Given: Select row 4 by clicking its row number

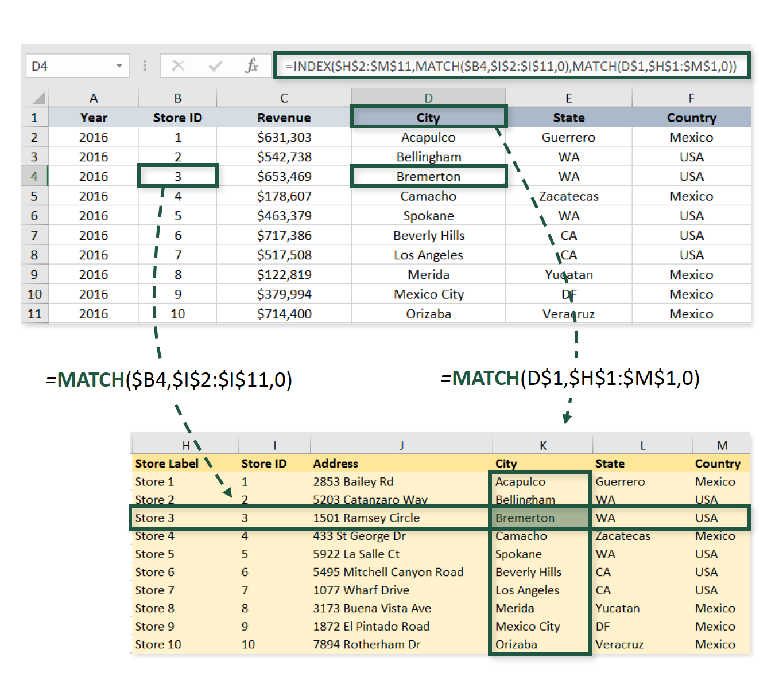Looking at the screenshot, I should click(34, 176).
